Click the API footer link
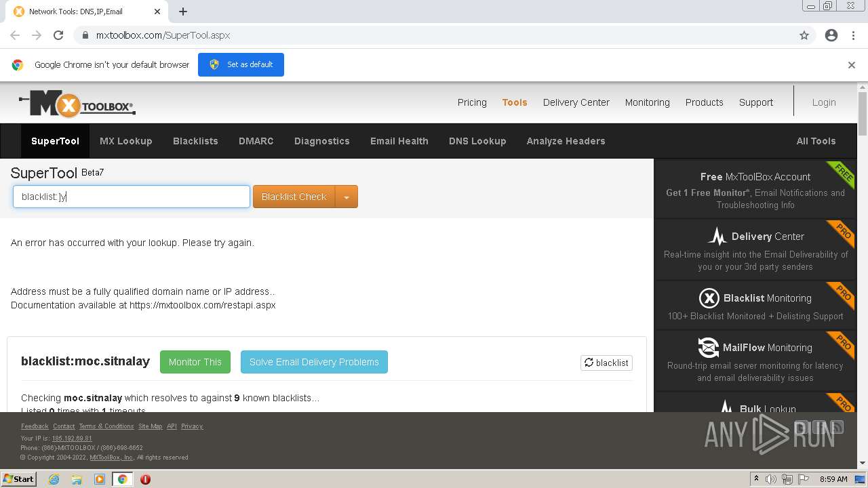The height and width of the screenshot is (488, 868). 172,426
